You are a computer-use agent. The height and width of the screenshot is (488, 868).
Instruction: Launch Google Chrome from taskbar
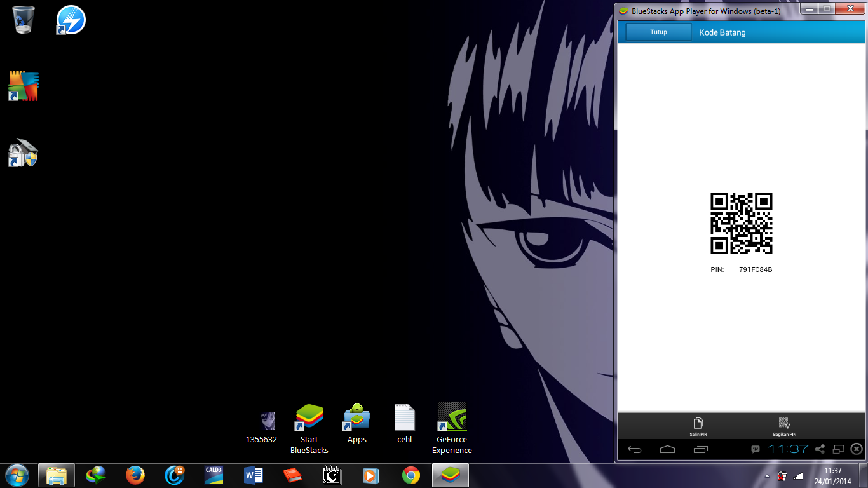[411, 475]
